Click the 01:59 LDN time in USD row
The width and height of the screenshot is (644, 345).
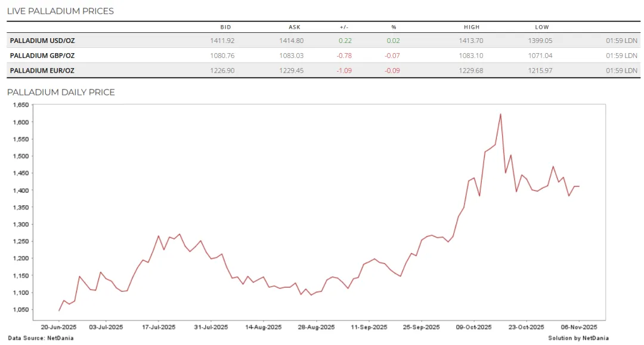(621, 41)
